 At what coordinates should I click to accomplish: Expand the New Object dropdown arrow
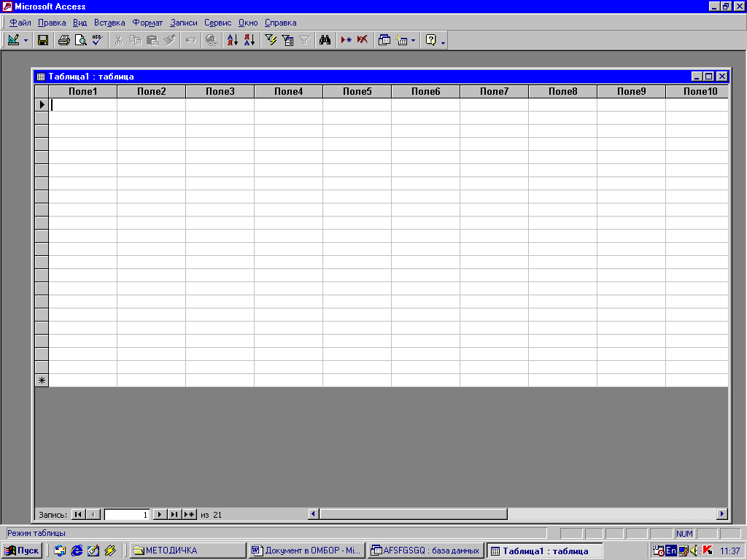click(413, 41)
